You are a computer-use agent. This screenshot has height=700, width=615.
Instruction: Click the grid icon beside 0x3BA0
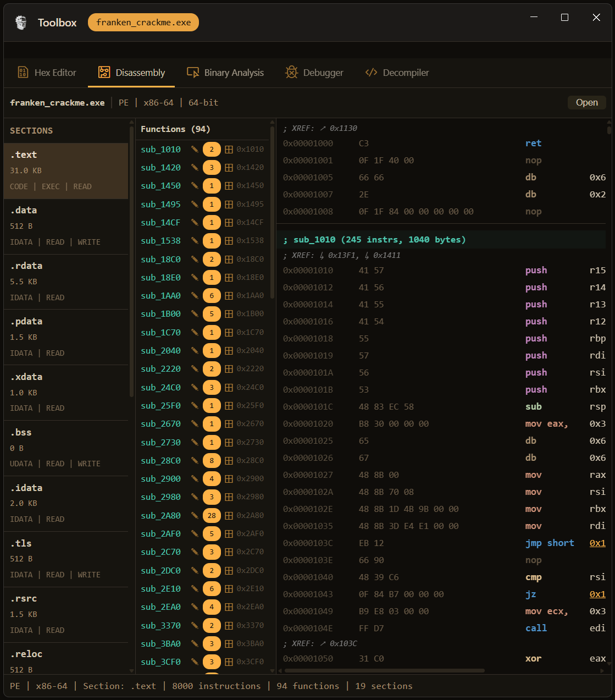point(229,643)
